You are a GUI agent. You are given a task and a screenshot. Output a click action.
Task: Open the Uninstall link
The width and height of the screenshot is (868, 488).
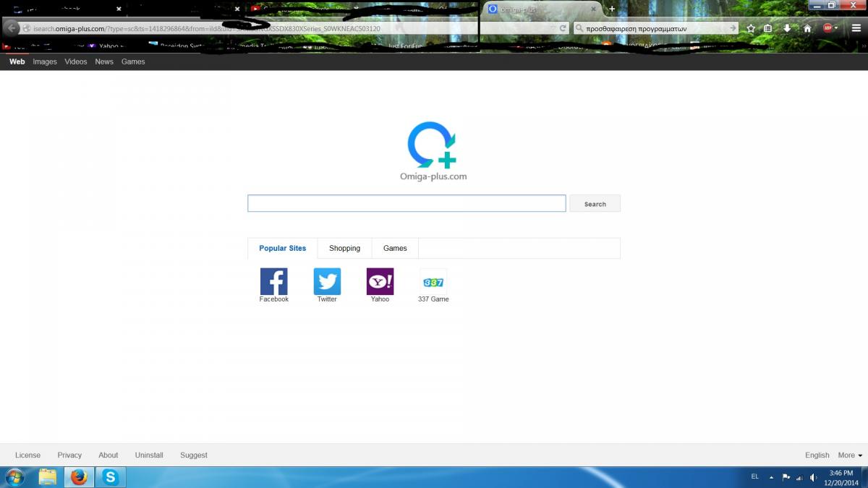point(149,455)
